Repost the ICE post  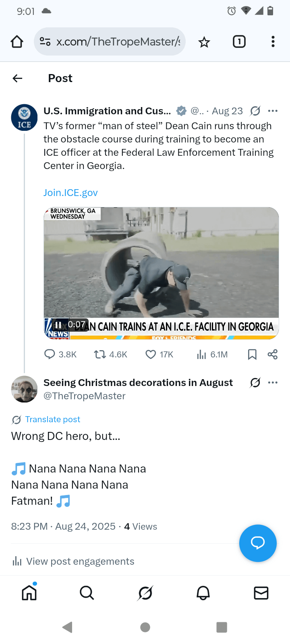[99, 354]
